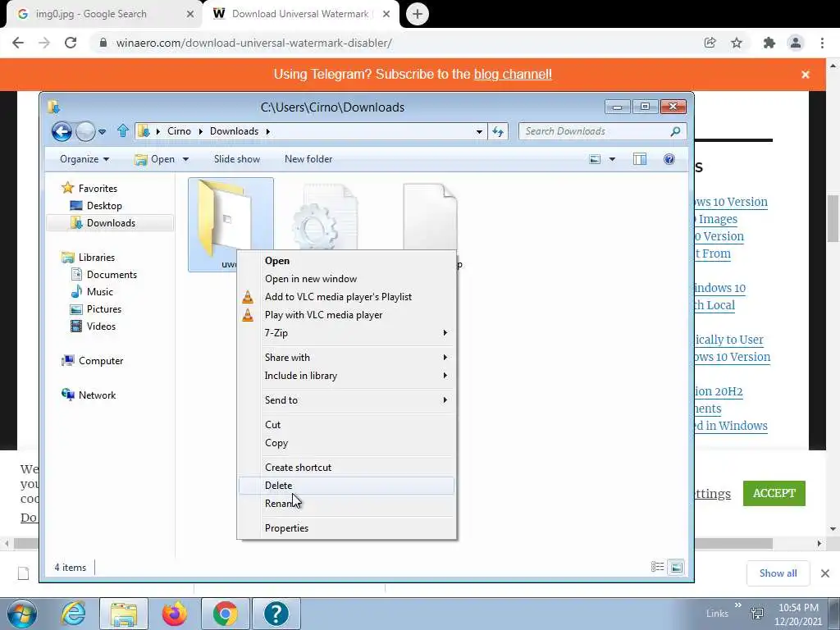
Task: Expand the address bar history dropdown
Action: (479, 132)
